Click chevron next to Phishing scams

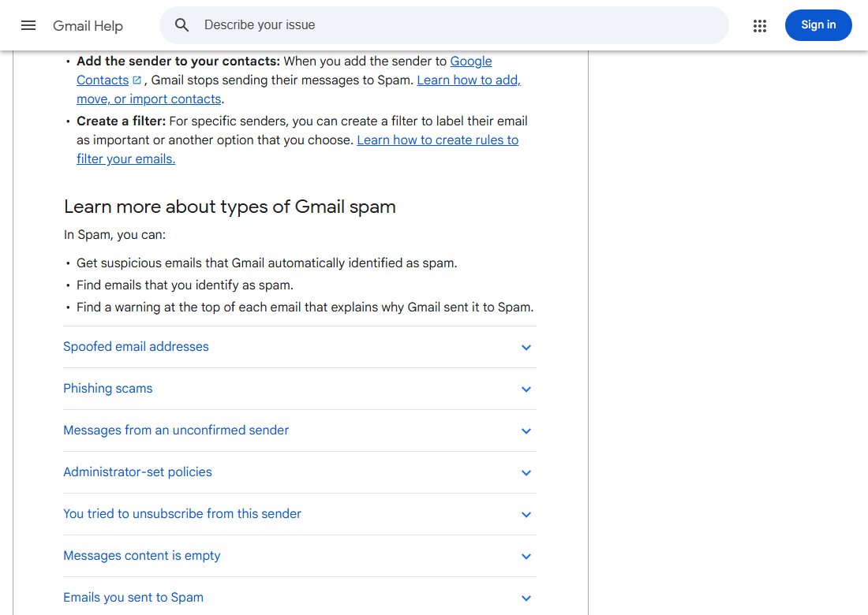pyautogui.click(x=526, y=389)
